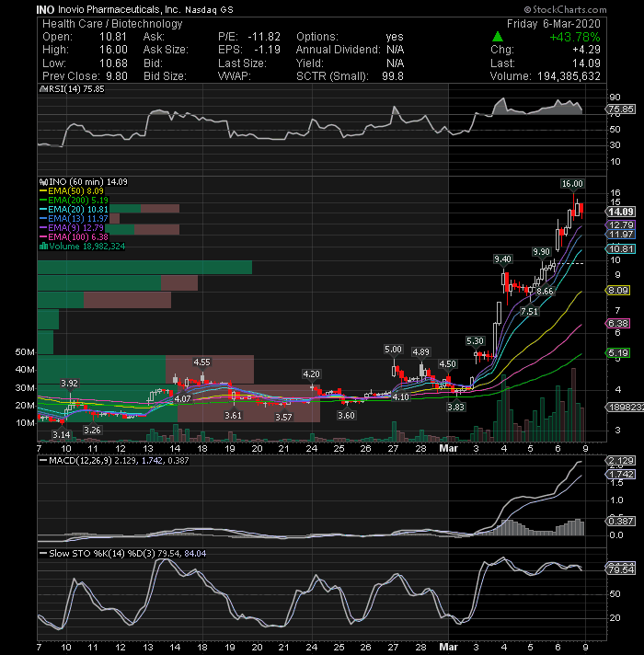
Task: Click the 5.30 price annotation
Action: (475, 341)
